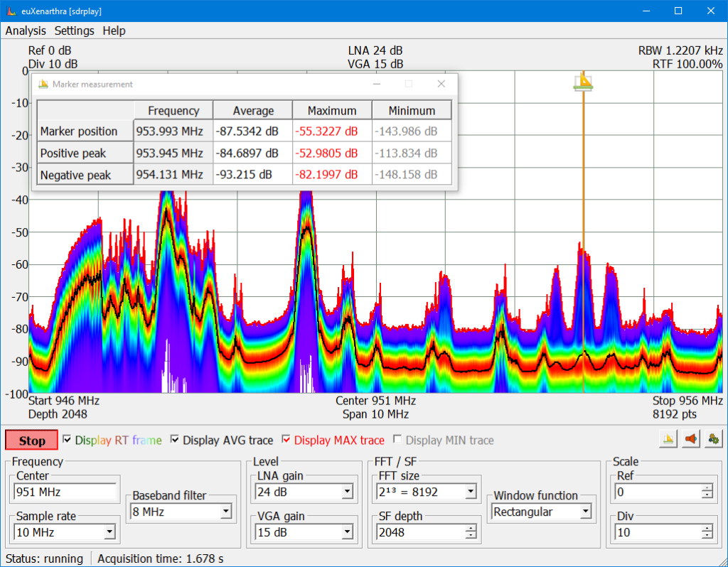
Task: Expand the Sample rate dropdown
Action: (109, 531)
